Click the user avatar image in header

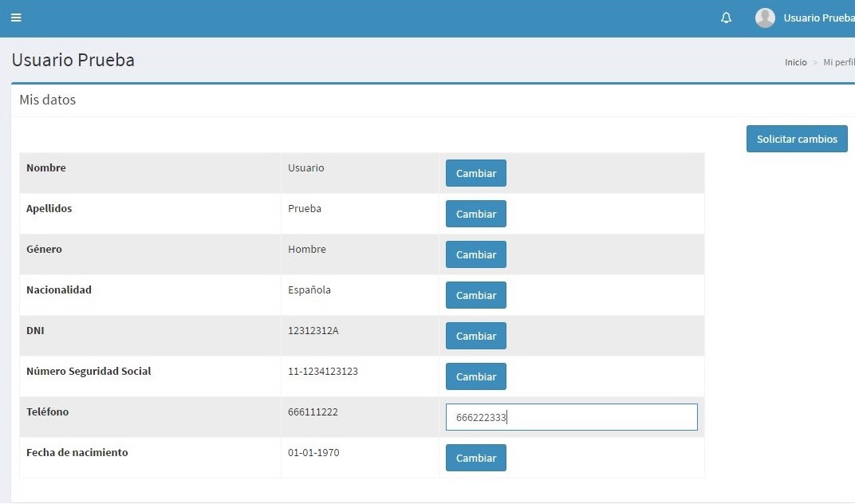[x=765, y=18]
